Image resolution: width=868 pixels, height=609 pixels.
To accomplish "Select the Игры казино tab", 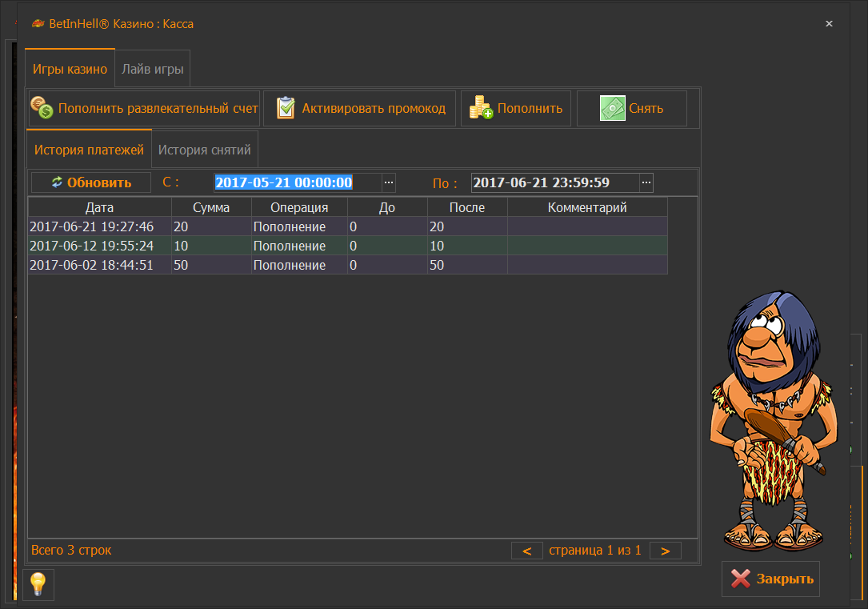I will (70, 70).
